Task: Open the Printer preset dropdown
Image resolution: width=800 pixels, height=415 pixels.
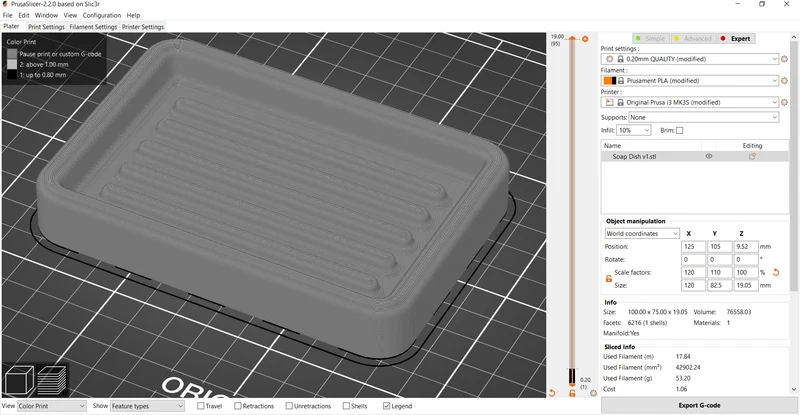Action: (x=690, y=102)
